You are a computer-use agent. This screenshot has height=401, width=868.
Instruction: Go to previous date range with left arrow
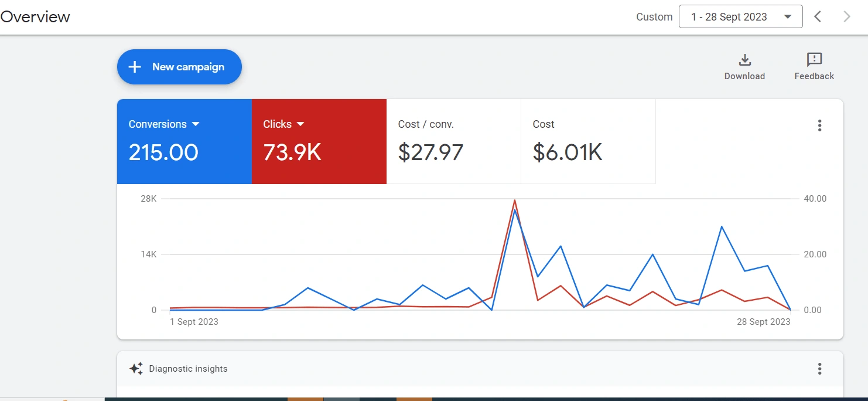click(x=818, y=17)
